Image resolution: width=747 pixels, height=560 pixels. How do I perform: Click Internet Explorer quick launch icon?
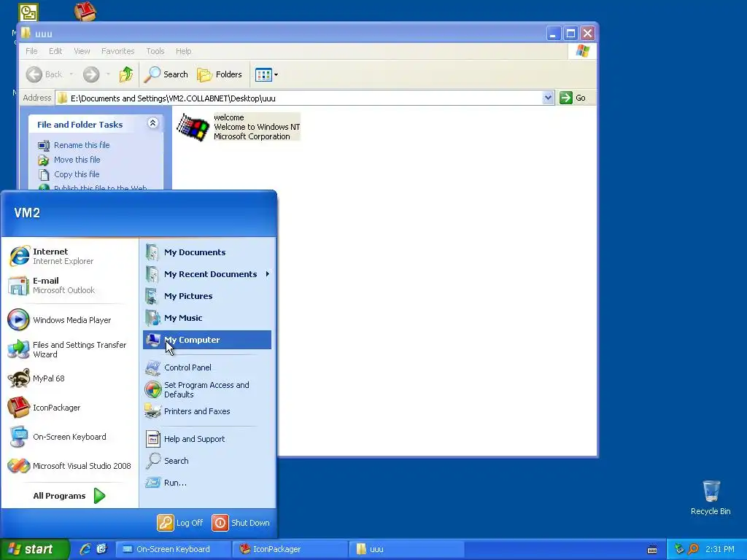[x=85, y=549]
